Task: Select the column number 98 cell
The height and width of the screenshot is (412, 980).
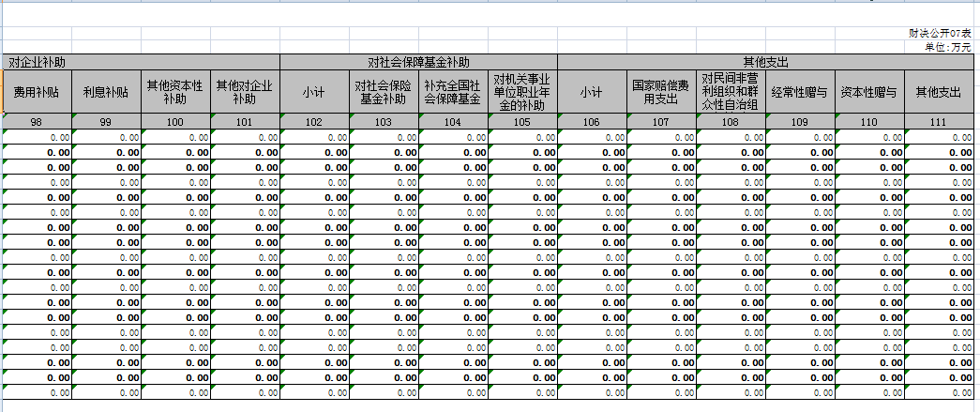Action: tap(37, 122)
